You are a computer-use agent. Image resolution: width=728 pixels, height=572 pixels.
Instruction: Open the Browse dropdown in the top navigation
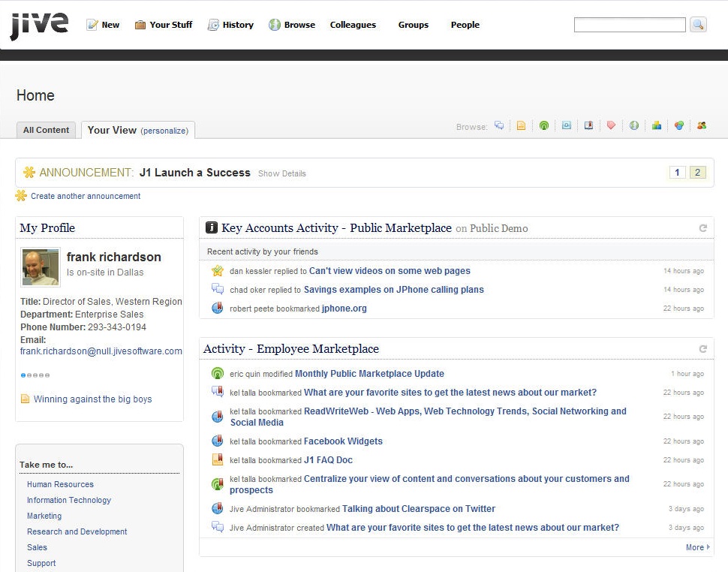click(292, 25)
